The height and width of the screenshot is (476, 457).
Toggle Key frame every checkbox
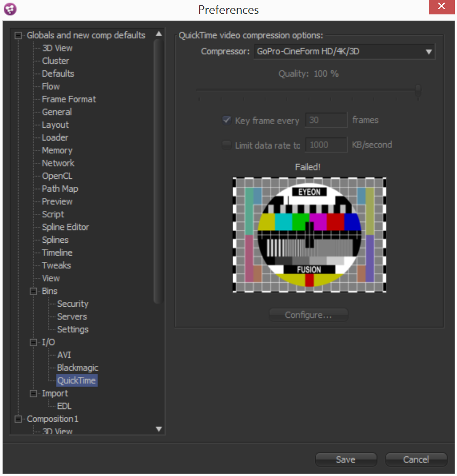click(226, 120)
